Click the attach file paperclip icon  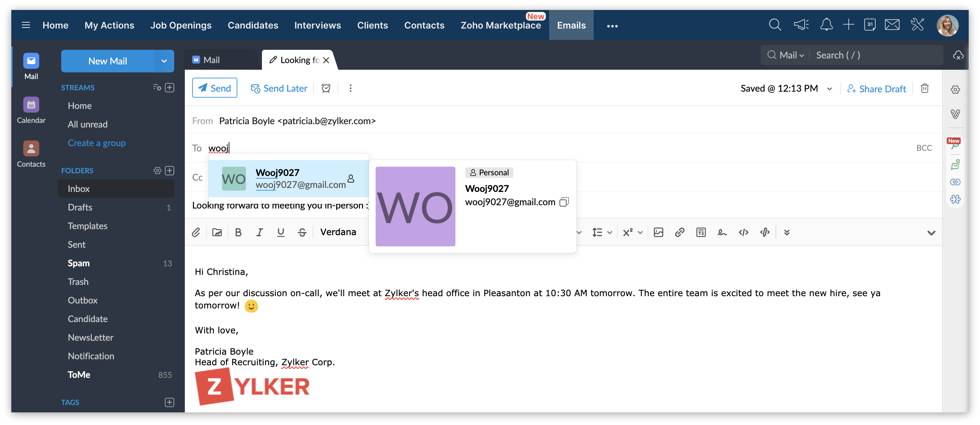195,232
